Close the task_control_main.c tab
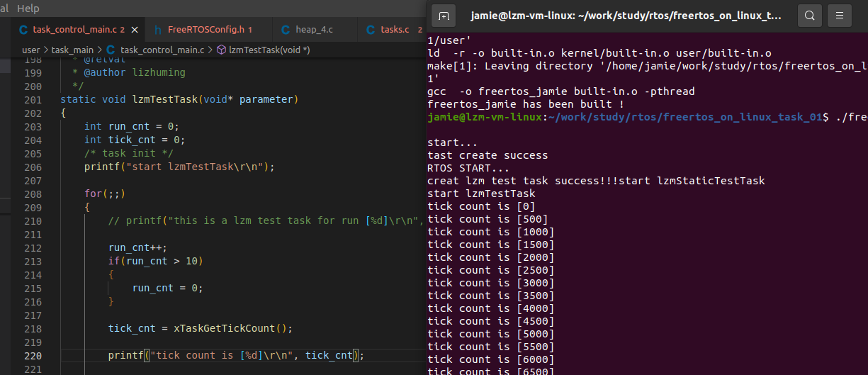 [135, 30]
